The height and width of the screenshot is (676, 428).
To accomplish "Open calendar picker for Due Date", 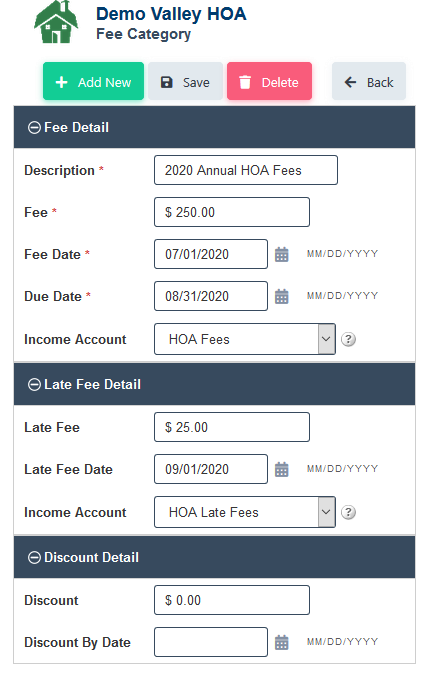I will point(281,297).
